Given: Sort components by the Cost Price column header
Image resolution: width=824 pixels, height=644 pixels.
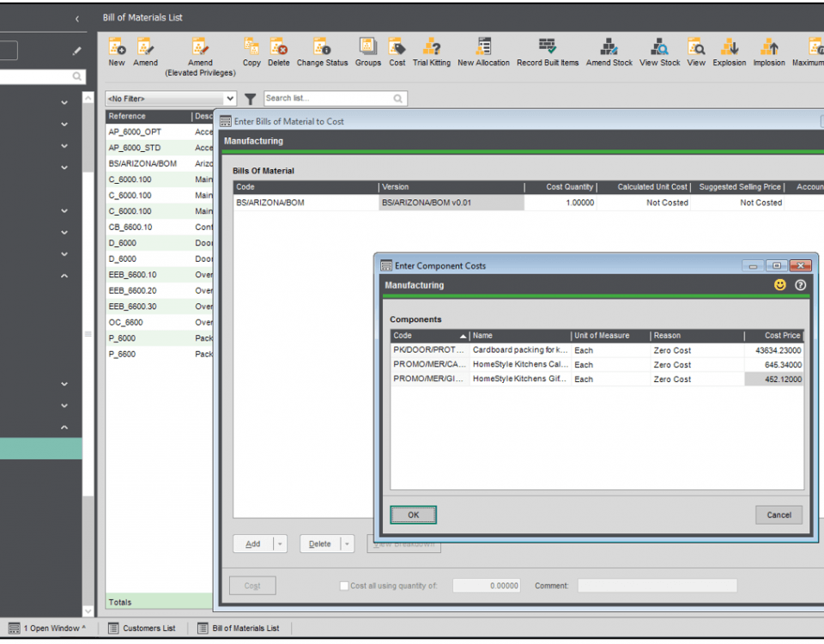Looking at the screenshot, I should pyautogui.click(x=773, y=336).
